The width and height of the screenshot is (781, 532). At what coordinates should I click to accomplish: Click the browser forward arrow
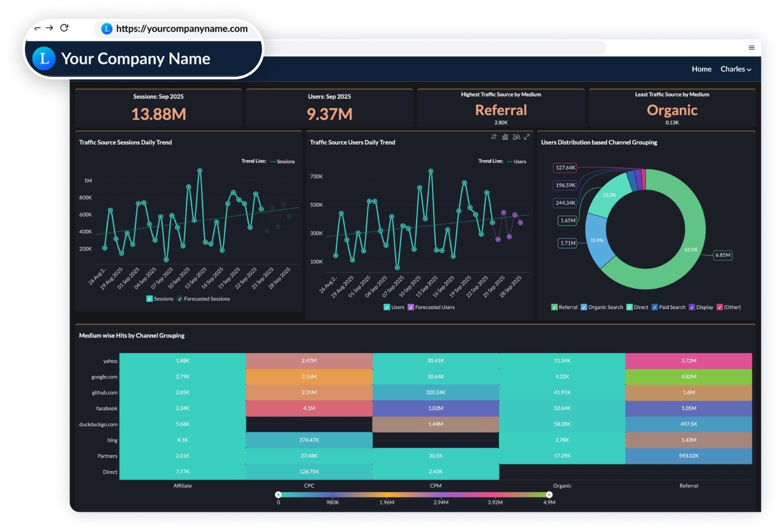click(x=51, y=28)
